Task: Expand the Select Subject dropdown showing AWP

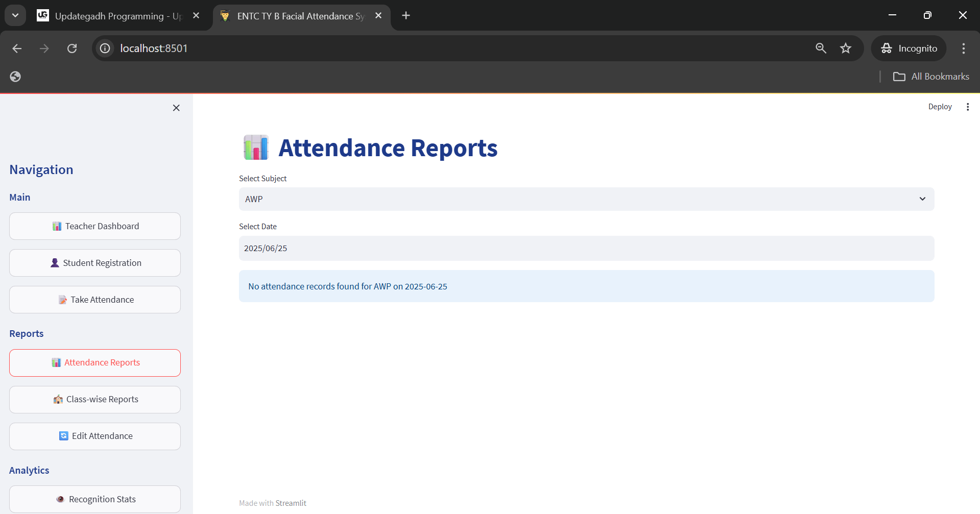Action: point(586,199)
